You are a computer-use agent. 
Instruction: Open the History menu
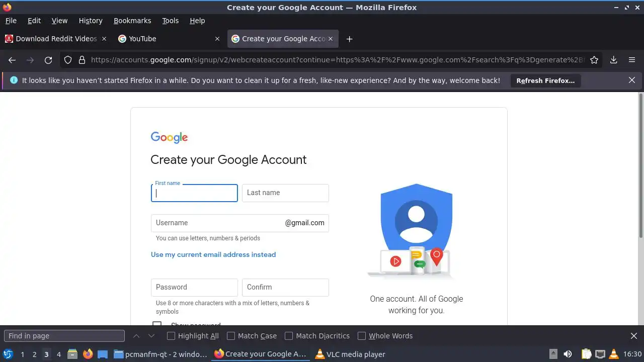pos(91,21)
